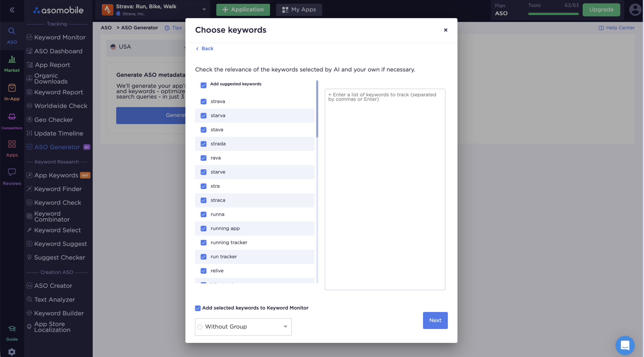Open My Apps

[x=299, y=10]
